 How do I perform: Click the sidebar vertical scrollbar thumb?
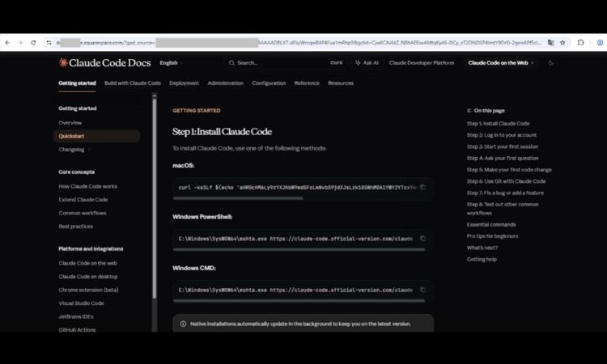tap(155, 198)
